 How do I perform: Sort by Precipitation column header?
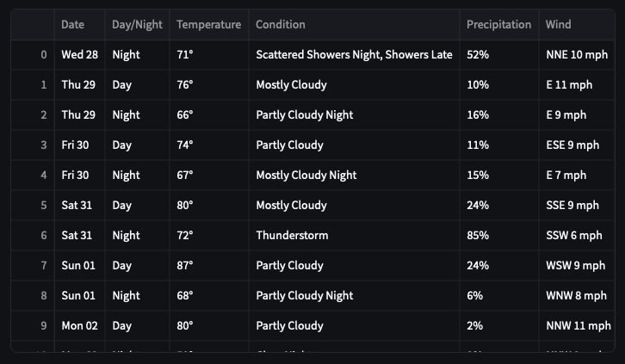(x=498, y=25)
